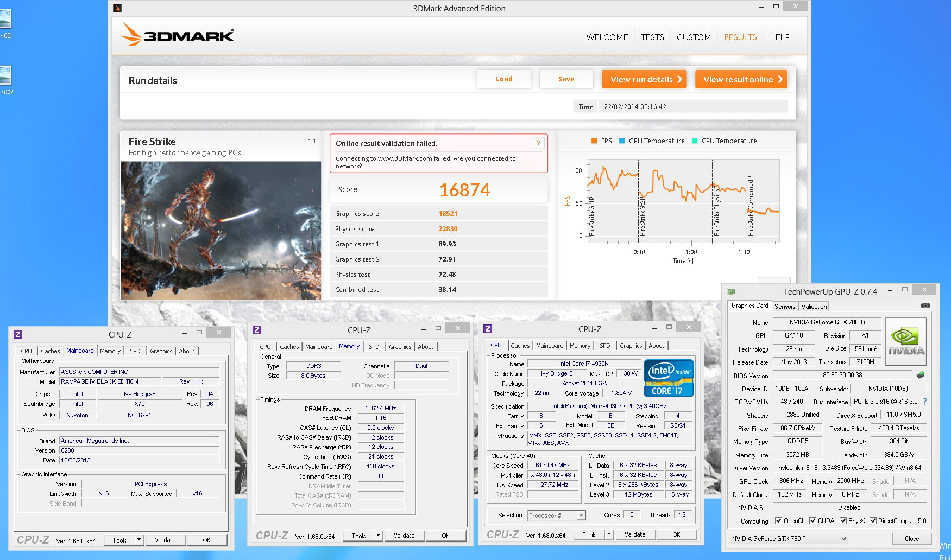Click the Time field showing 22/02/2014 05:16:42
The image size is (951, 560).
click(x=692, y=107)
